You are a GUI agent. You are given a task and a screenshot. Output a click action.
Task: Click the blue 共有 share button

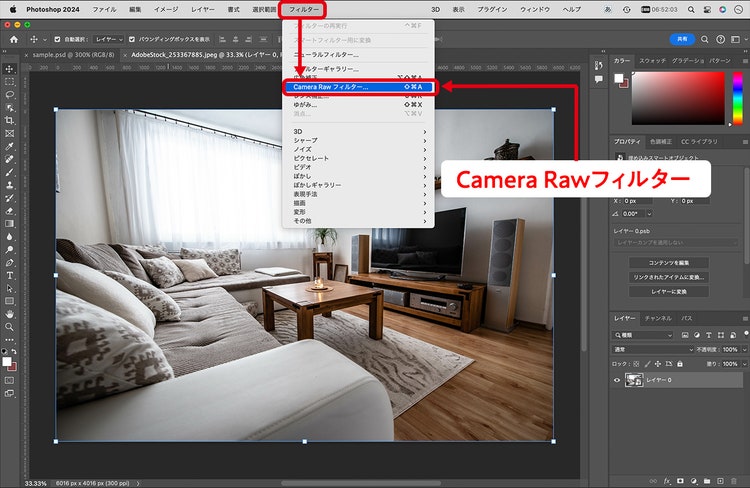pyautogui.click(x=682, y=39)
